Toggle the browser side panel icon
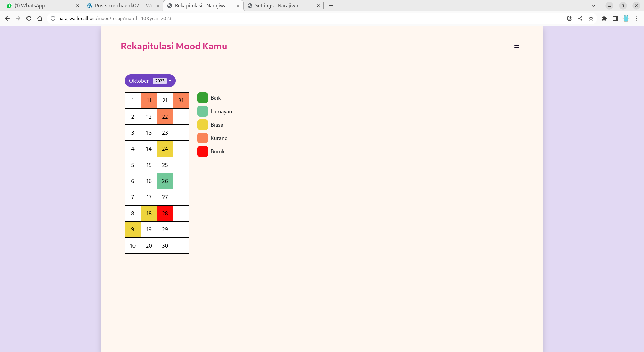The width and height of the screenshot is (644, 352). (x=615, y=18)
